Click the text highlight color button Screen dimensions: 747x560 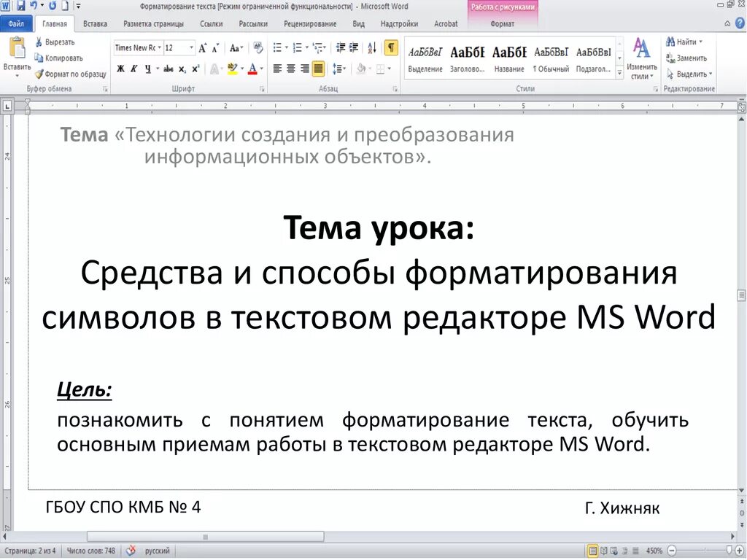(232, 69)
